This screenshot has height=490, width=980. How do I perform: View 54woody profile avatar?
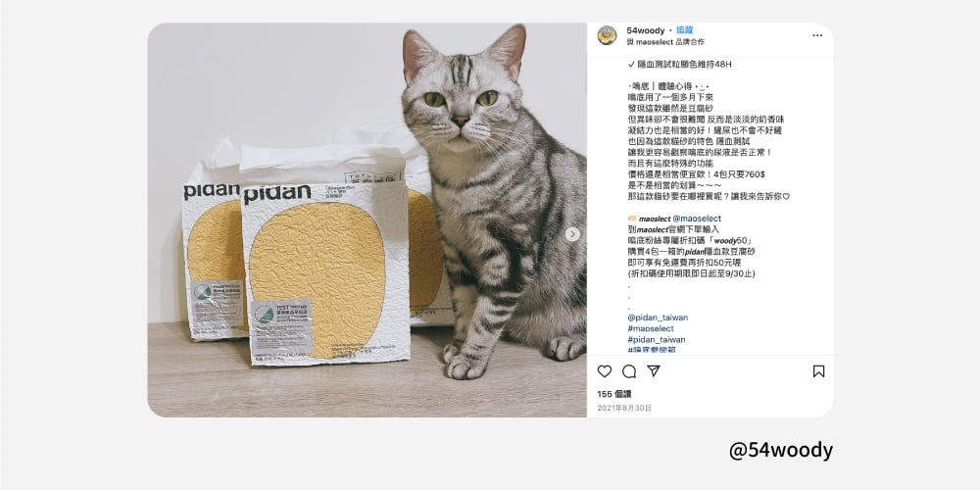click(607, 35)
